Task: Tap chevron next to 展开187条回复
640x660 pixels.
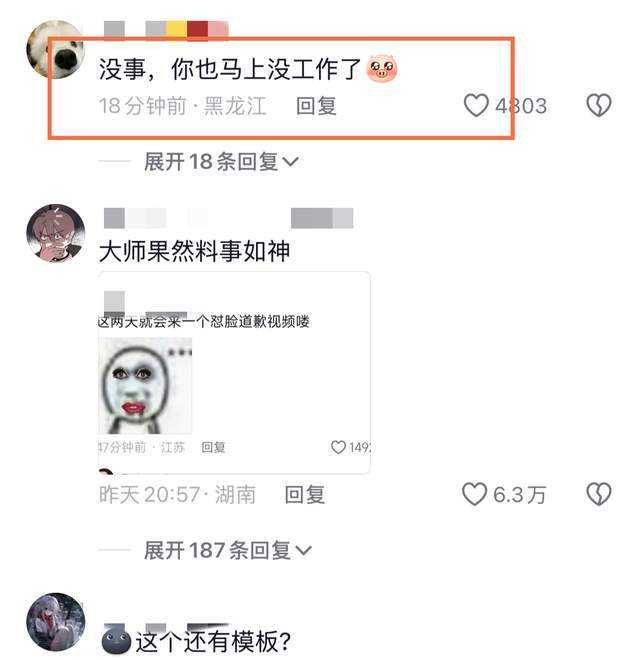Action: click(304, 551)
